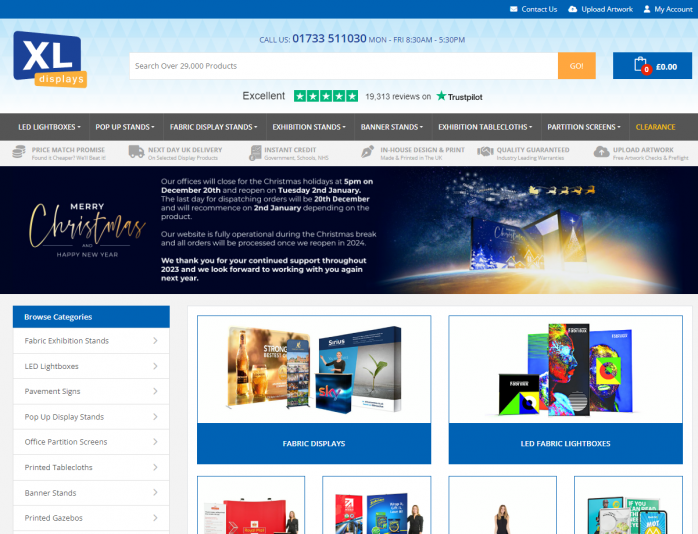
Task: Click the Merry Christmas banner
Action: point(349,230)
